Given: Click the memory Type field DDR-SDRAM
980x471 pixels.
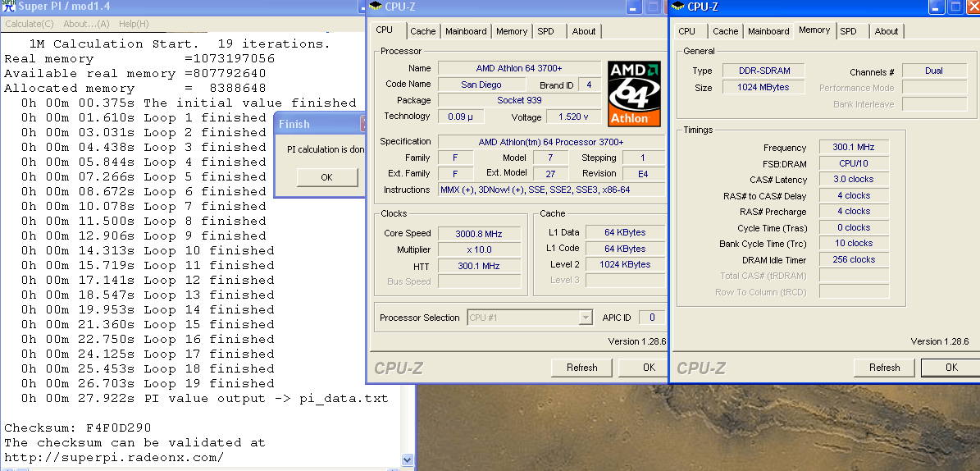Looking at the screenshot, I should point(763,71).
